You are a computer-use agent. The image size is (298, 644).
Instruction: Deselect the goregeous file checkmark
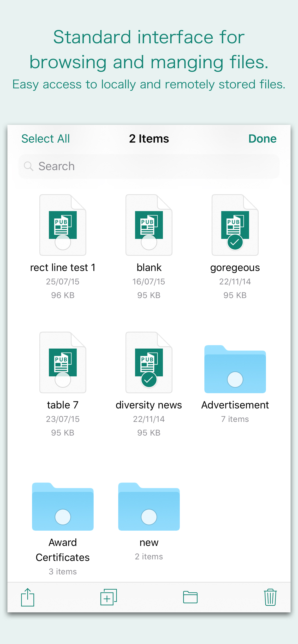coord(235,242)
